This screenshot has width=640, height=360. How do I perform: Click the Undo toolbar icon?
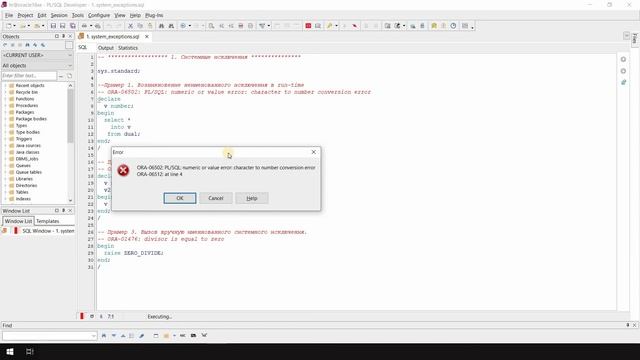coord(109,26)
